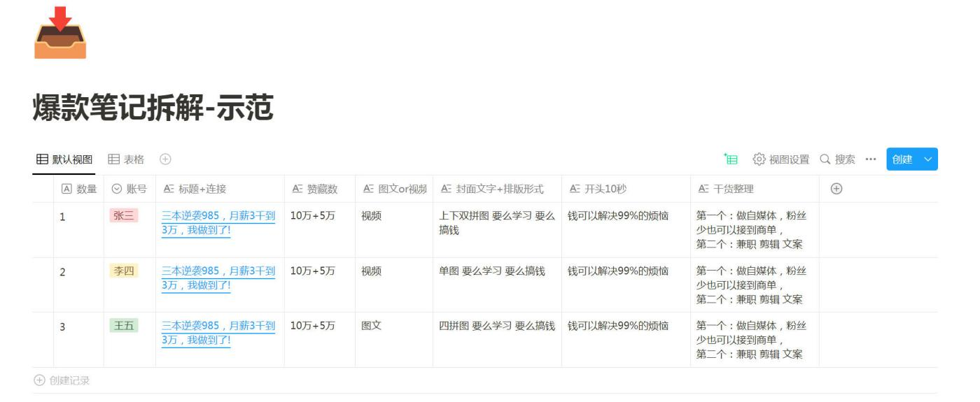Click the 干货整理 column header
980x402 pixels.
[755, 189]
